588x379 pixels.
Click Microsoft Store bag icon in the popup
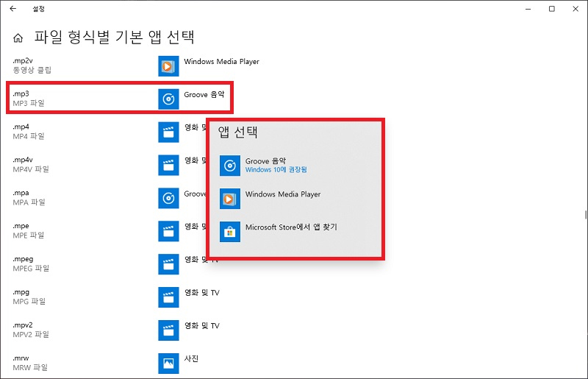(x=230, y=232)
